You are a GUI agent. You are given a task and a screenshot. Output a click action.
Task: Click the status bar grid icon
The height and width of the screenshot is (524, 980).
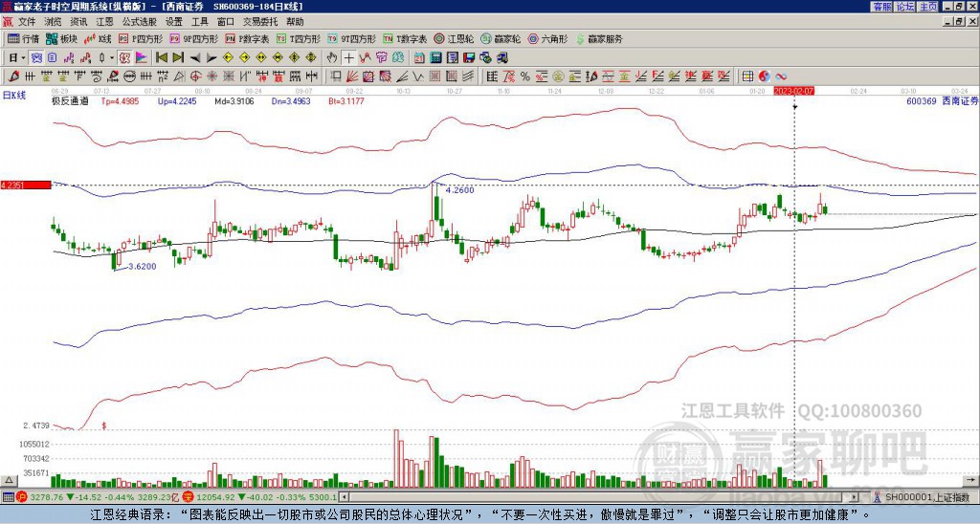(x=8, y=497)
